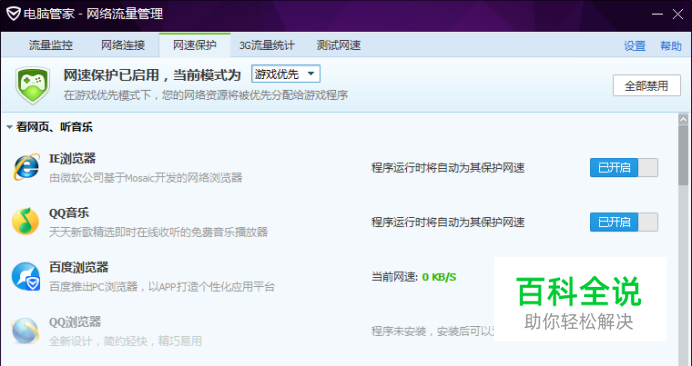Click the 百度浏览器 icon
Screen dimensions: 692x366
tap(26, 276)
